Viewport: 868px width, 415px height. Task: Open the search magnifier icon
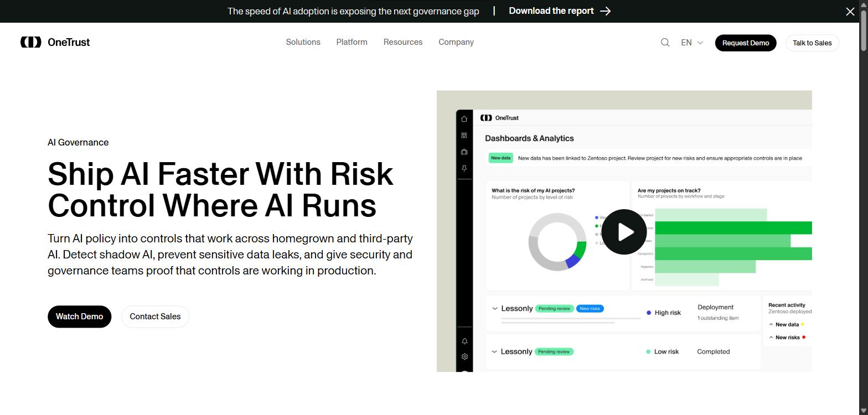pos(665,43)
